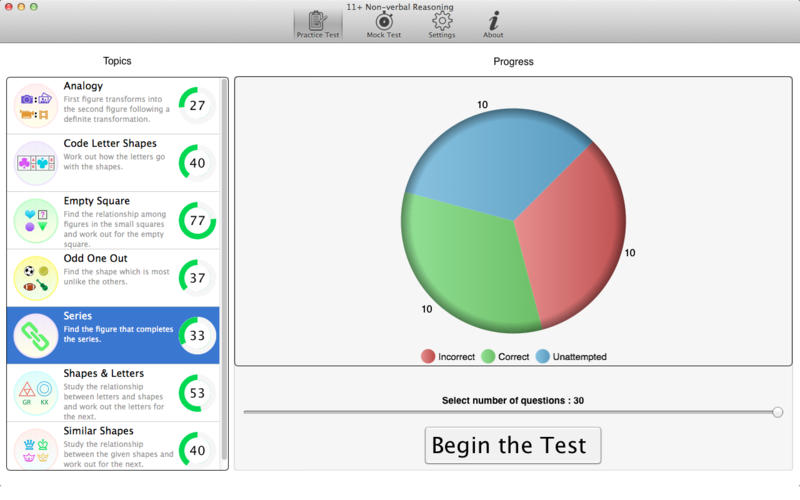This screenshot has width=800, height=500.
Task: Click "Find the figure that completes the series." description
Action: (118, 334)
